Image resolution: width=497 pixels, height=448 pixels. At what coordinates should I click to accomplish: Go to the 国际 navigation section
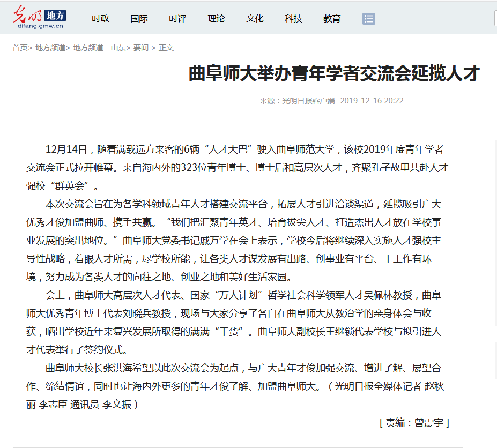(139, 19)
